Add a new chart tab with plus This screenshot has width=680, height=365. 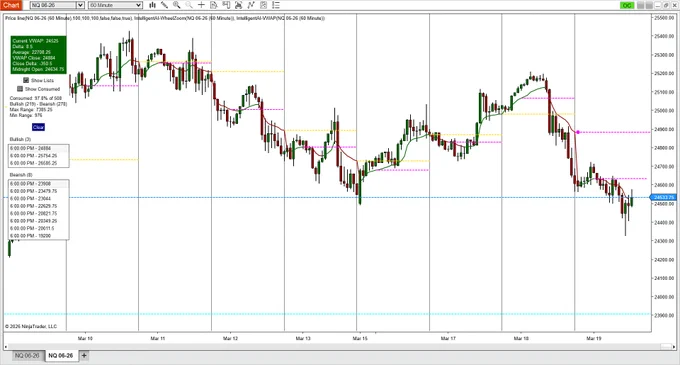[x=84, y=355]
